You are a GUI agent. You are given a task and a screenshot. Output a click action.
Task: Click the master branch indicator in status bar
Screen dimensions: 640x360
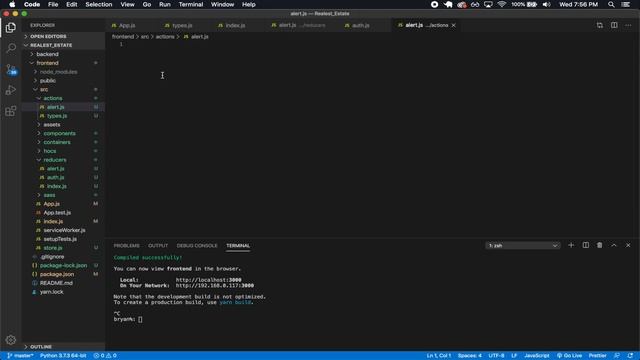pos(20,356)
